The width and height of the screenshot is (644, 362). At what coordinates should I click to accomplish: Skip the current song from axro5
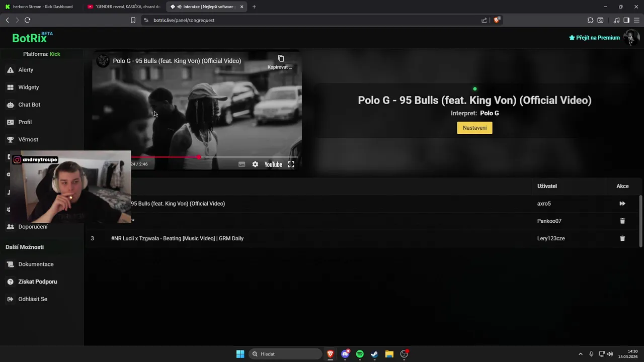click(x=622, y=204)
